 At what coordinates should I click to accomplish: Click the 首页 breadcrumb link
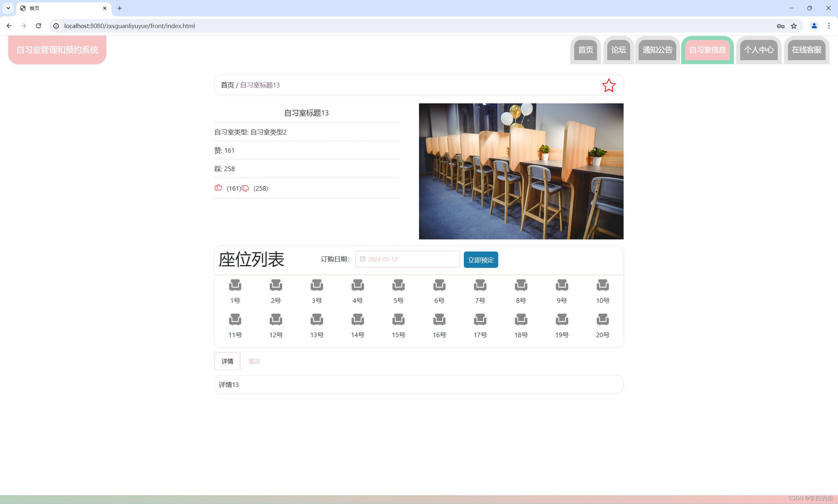point(227,85)
